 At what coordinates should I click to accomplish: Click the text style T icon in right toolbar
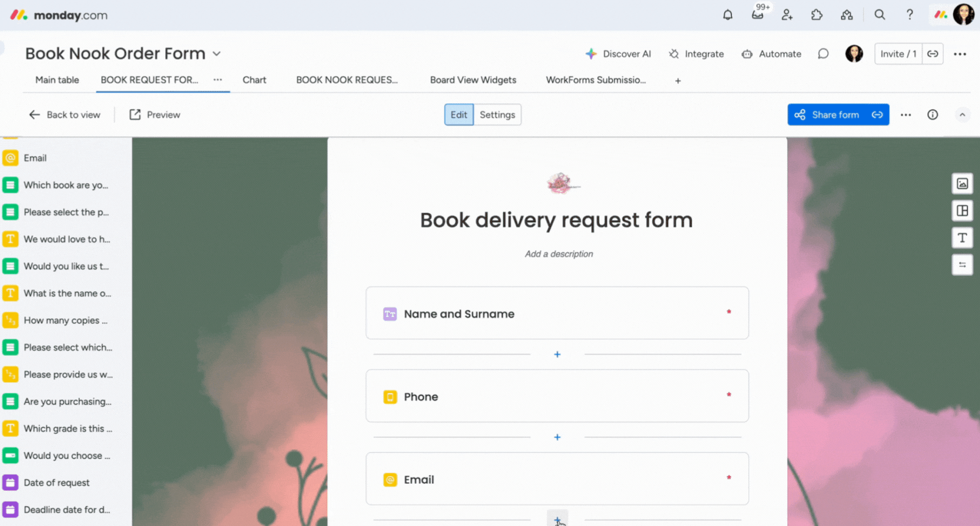962,238
